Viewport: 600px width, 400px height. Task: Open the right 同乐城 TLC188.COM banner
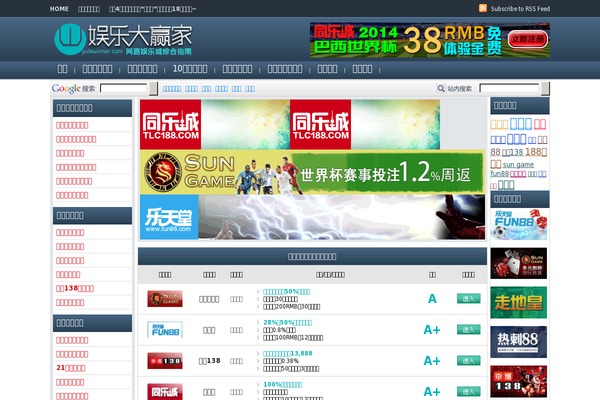365,124
